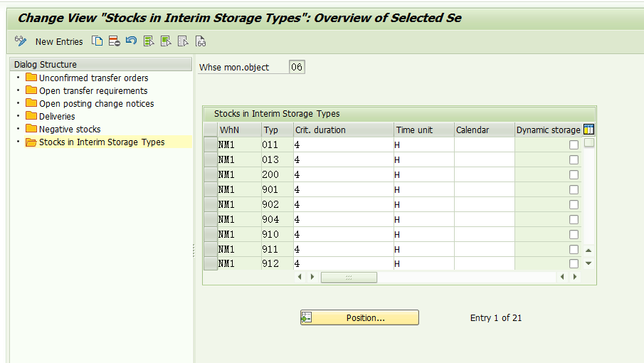Select row for storage type 200
This screenshot has width=644, height=363.
click(x=211, y=174)
